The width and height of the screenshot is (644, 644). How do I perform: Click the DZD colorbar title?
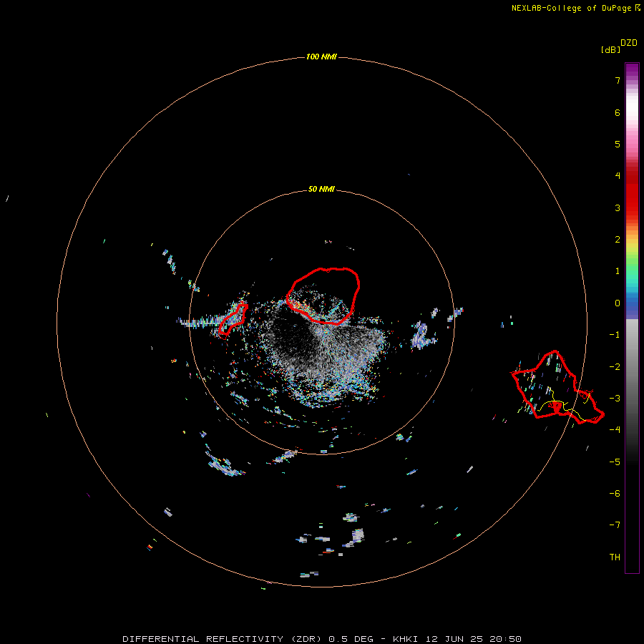(629, 42)
